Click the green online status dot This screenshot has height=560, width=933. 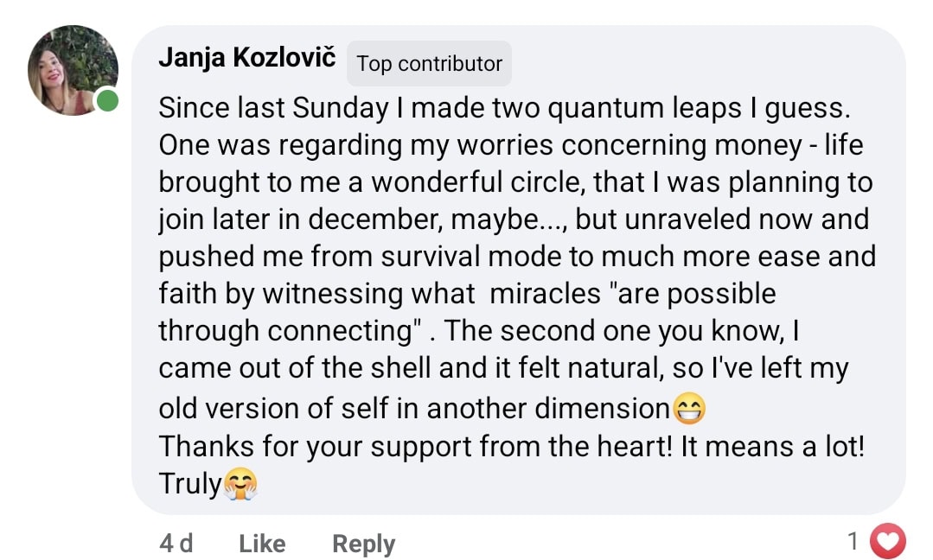[x=107, y=101]
